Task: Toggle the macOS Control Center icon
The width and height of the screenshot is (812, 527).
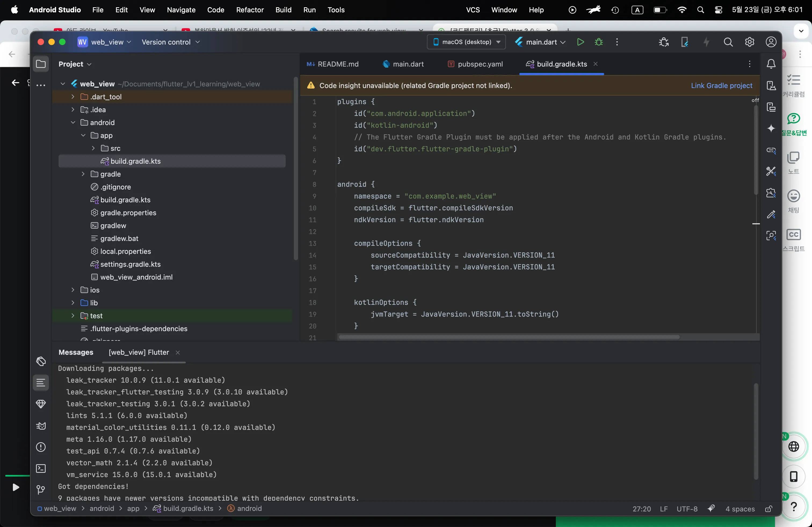Action: (x=719, y=10)
